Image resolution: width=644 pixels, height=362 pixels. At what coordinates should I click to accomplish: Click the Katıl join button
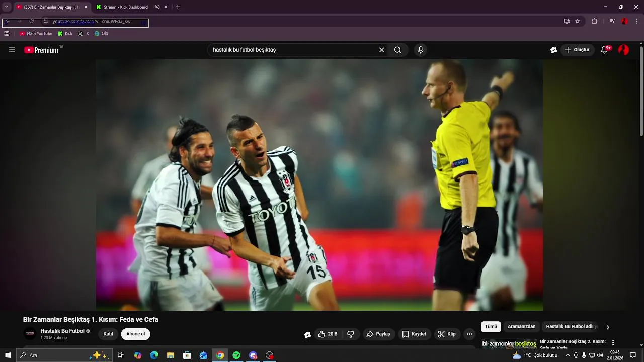[x=108, y=334]
